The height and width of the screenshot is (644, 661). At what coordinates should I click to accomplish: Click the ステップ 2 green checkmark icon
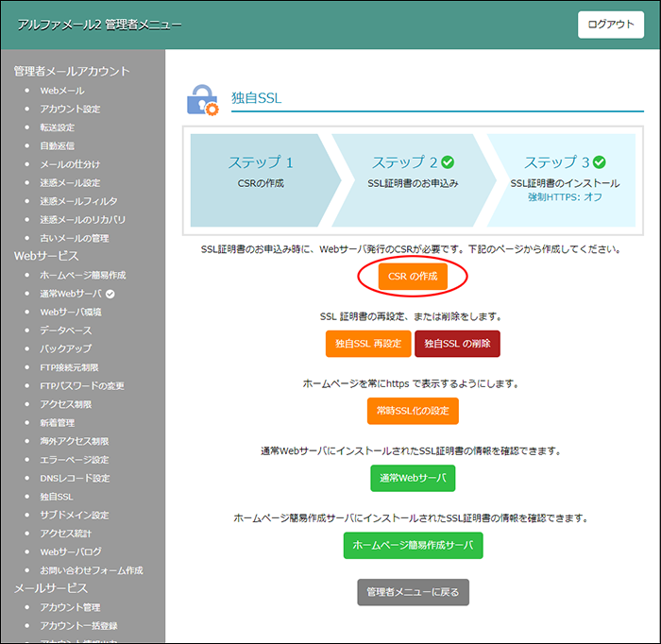[x=448, y=162]
